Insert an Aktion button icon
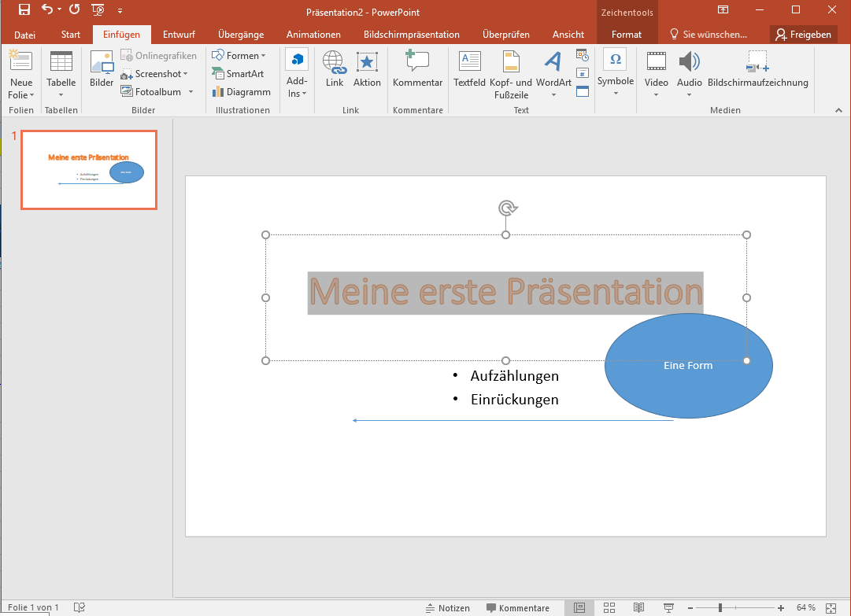Image resolution: width=851 pixels, height=616 pixels. point(367,70)
